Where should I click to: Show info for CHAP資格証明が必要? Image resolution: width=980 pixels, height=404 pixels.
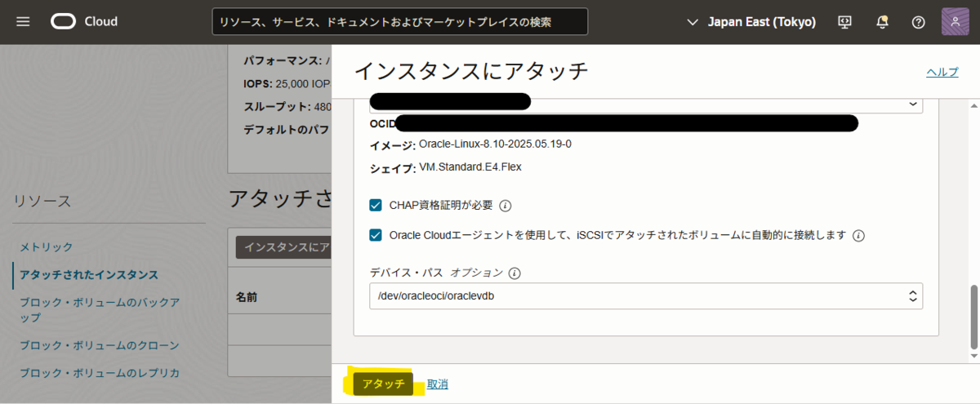coord(505,206)
